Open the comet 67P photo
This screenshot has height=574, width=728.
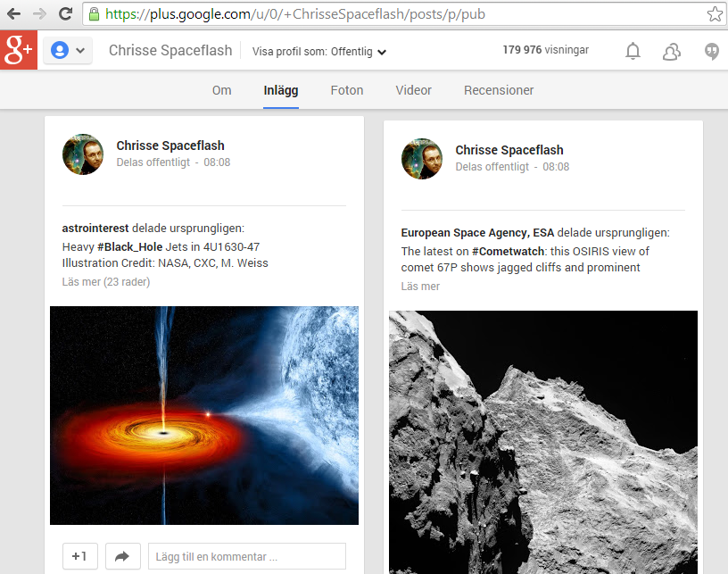tap(543, 442)
